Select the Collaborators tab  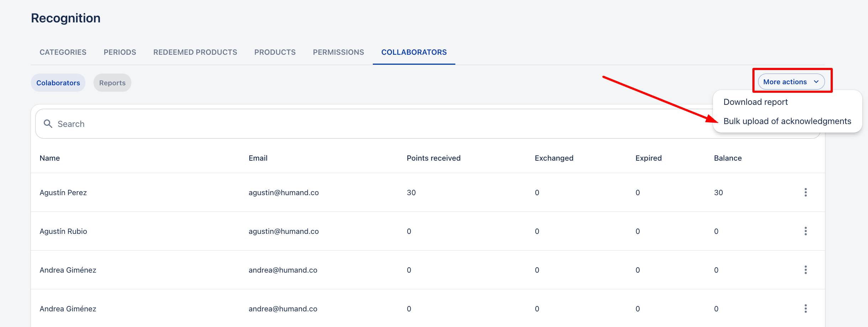click(x=414, y=52)
